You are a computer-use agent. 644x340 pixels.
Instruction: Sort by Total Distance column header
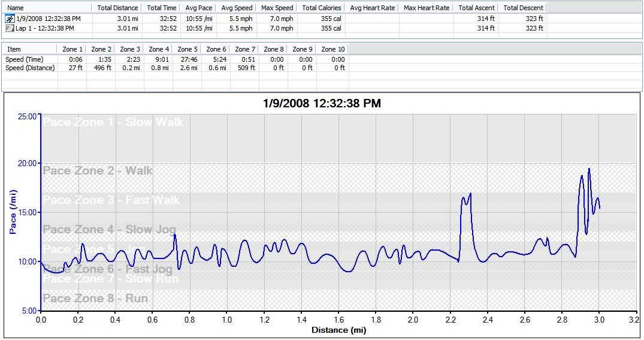click(117, 8)
